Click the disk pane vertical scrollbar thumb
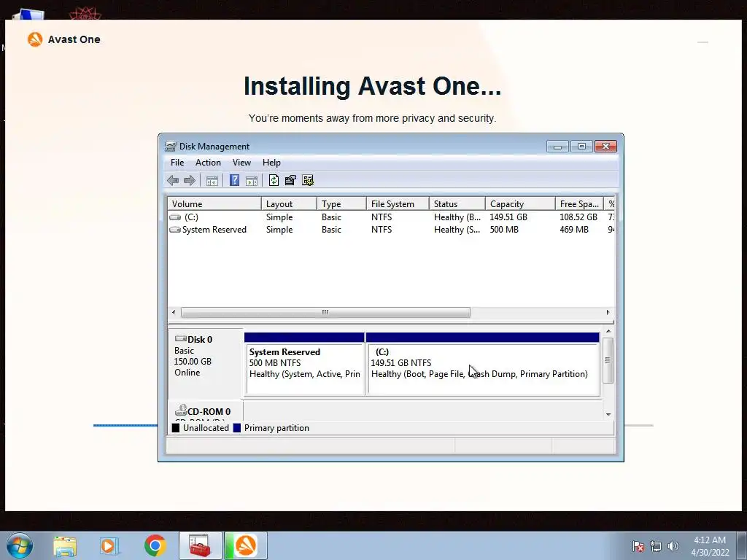This screenshot has height=560, width=747. (608, 360)
